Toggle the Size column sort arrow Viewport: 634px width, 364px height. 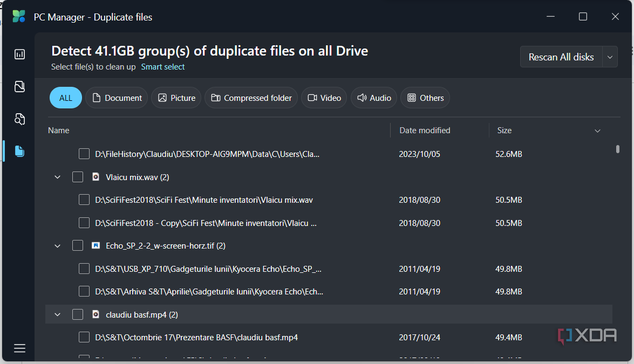coord(597,131)
